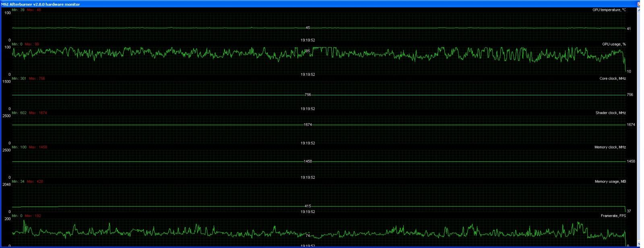
Task: Click the current temperature value '41'
Action: coord(629,29)
